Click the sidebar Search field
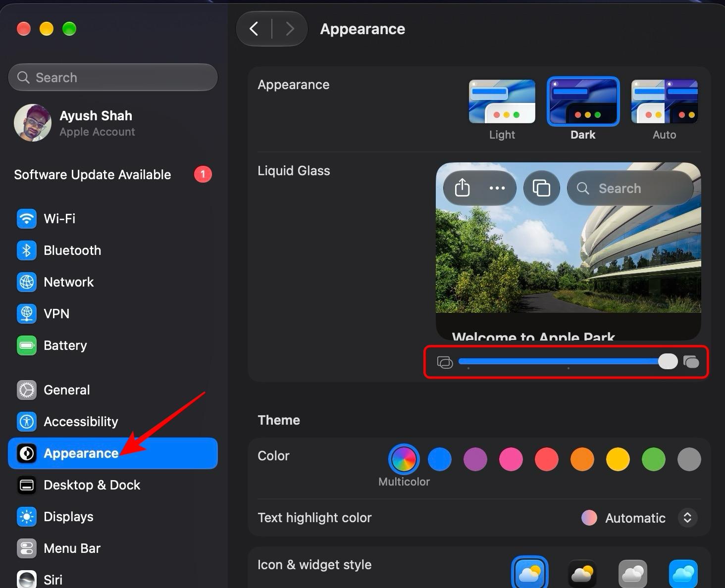This screenshot has height=588, width=725. click(x=113, y=77)
